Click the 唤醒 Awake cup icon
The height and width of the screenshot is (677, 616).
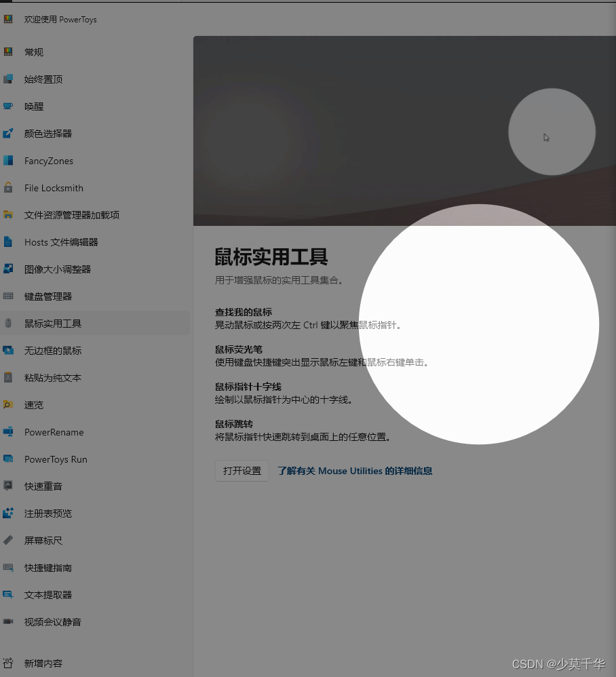coord(7,107)
